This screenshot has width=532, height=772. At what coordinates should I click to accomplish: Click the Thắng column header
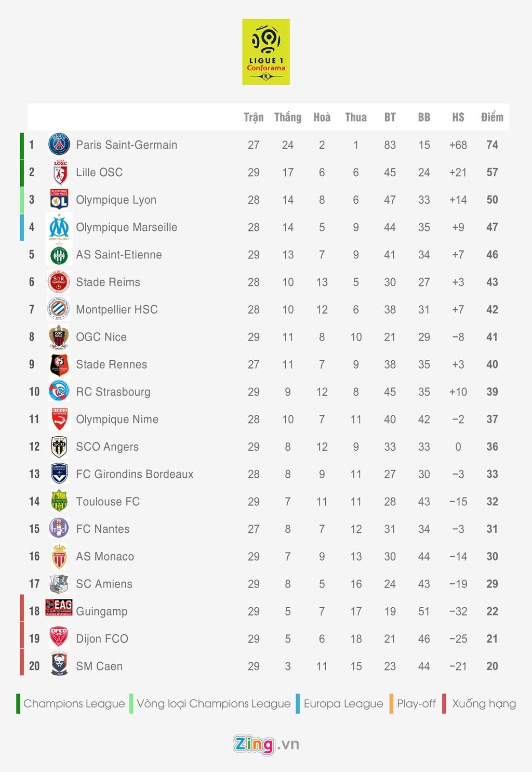[288, 117]
